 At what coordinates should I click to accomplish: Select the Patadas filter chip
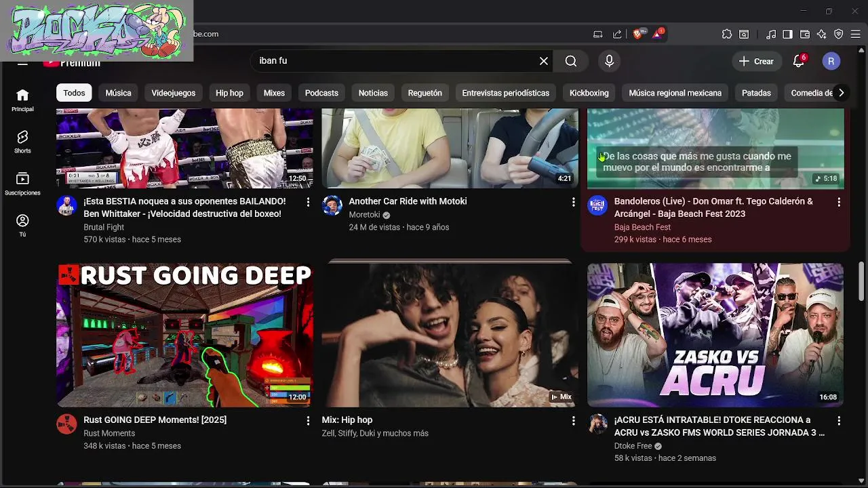[756, 93]
